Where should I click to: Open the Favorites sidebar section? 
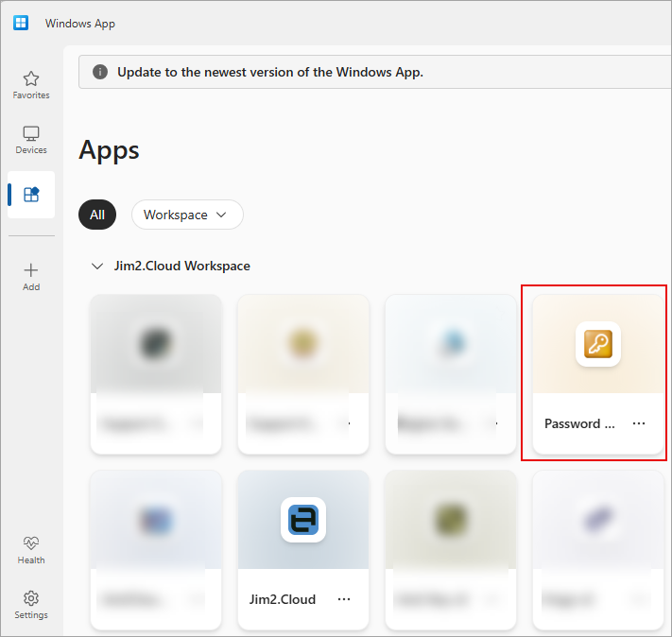point(31,85)
